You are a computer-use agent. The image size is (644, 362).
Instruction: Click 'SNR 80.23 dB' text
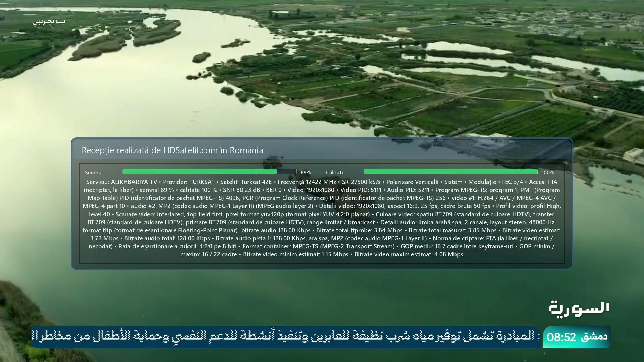tap(241, 190)
